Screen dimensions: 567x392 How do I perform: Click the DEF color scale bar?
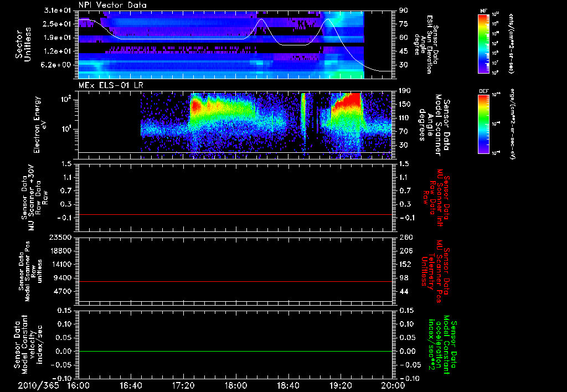[483, 123]
